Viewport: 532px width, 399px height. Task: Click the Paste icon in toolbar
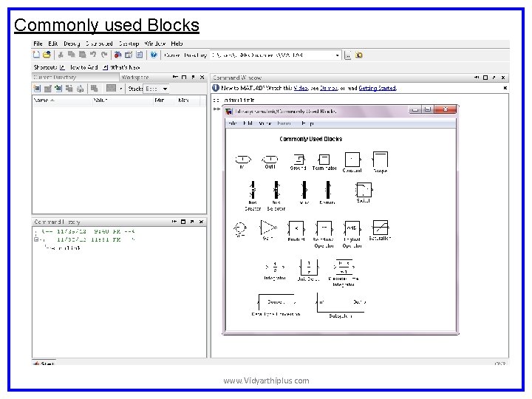coord(83,55)
